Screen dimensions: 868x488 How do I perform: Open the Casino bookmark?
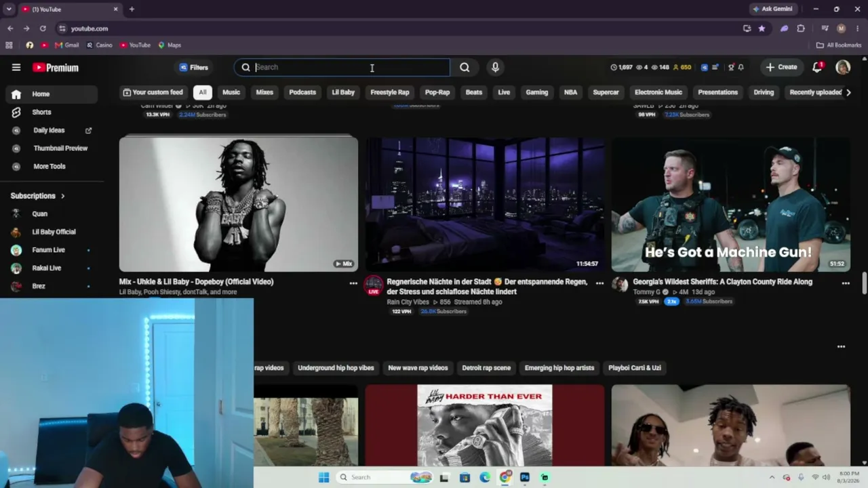99,45
